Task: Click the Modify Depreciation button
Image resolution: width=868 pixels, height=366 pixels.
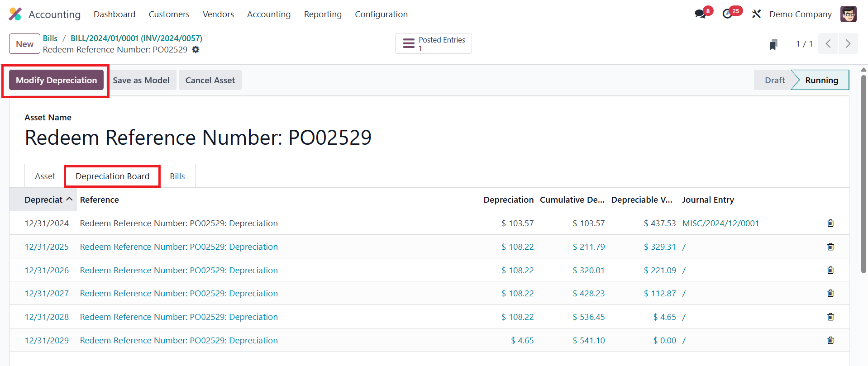Action: coord(57,81)
